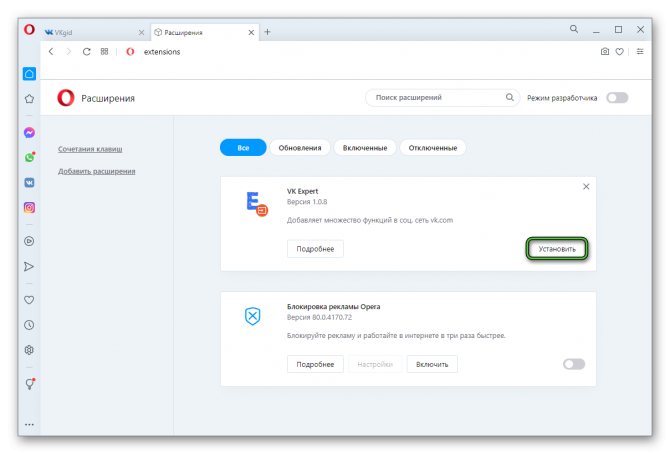Show the Отключенные extensions filter
The width and height of the screenshot is (670, 454).
[433, 147]
